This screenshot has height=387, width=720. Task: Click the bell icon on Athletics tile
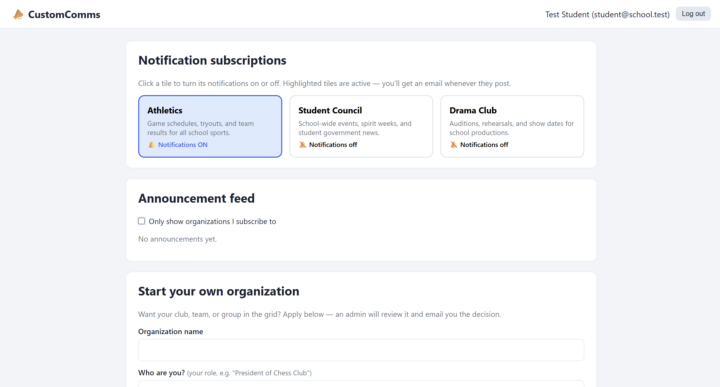click(x=152, y=145)
